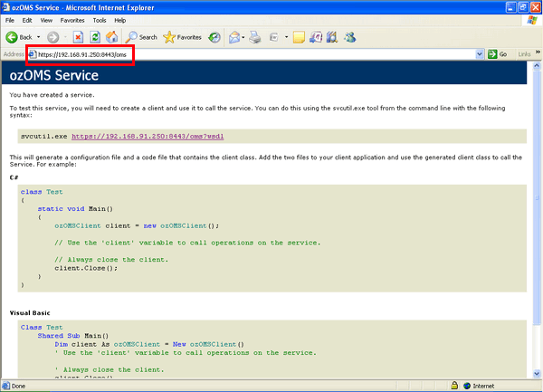Click the vertical scrollbar thumb
543x392 pixels.
(537, 197)
